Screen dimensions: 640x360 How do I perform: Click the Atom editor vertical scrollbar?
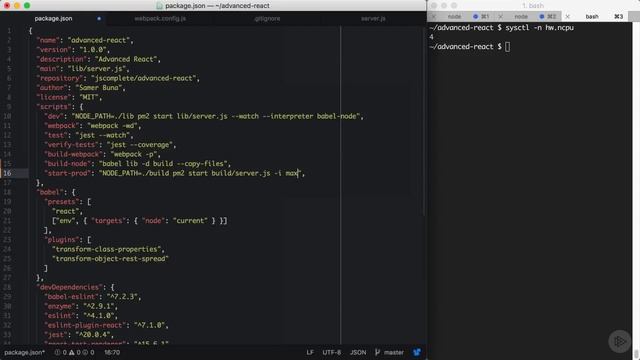tap(424, 122)
